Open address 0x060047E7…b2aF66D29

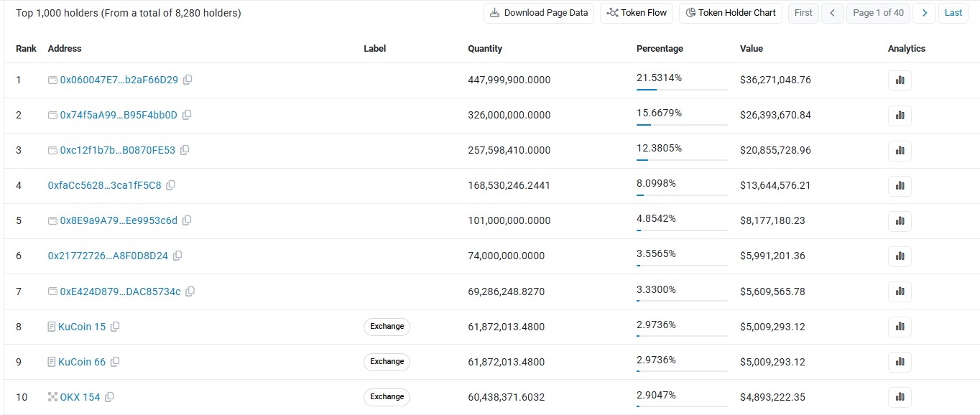[x=119, y=80]
